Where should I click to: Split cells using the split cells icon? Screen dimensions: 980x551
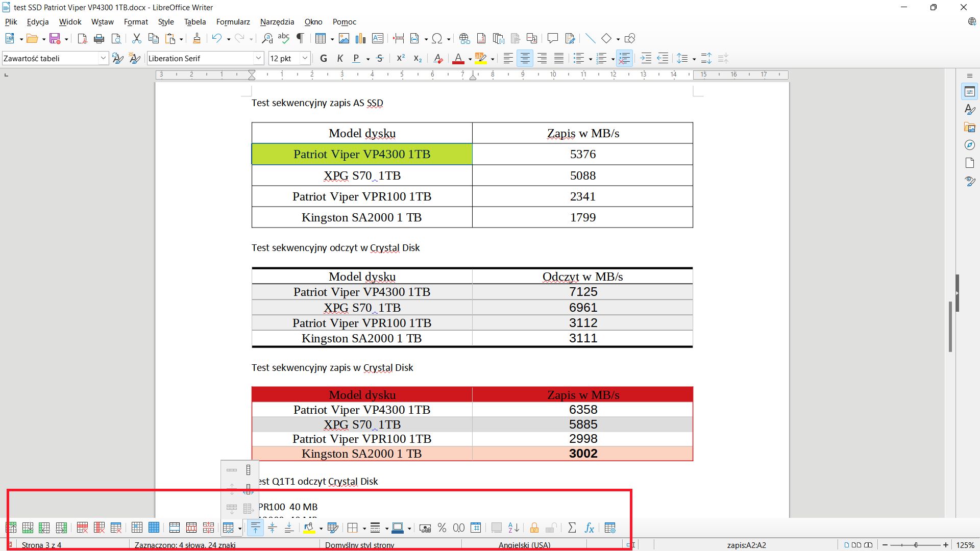(x=191, y=528)
